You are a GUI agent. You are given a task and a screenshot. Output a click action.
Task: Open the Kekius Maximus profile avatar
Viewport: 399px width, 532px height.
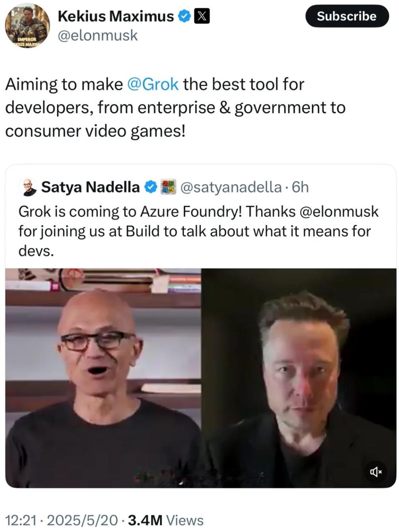click(27, 26)
